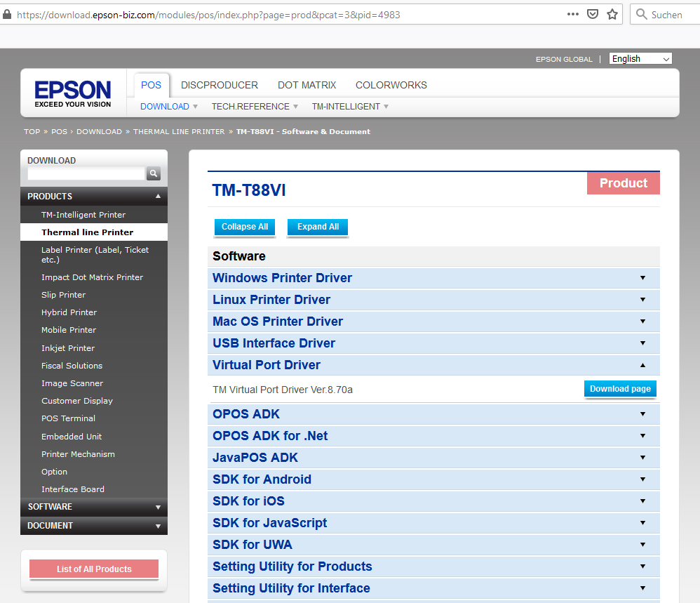Go to TOP in the breadcrumb

tap(32, 132)
